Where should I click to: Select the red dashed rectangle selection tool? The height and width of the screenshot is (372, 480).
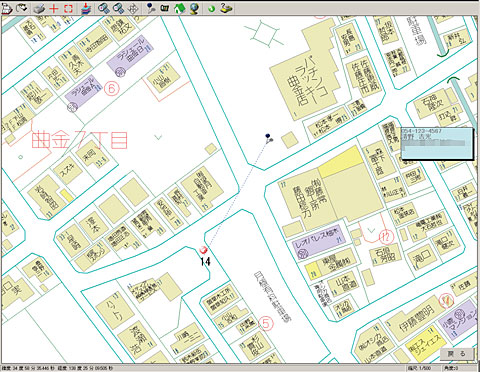coord(68,8)
